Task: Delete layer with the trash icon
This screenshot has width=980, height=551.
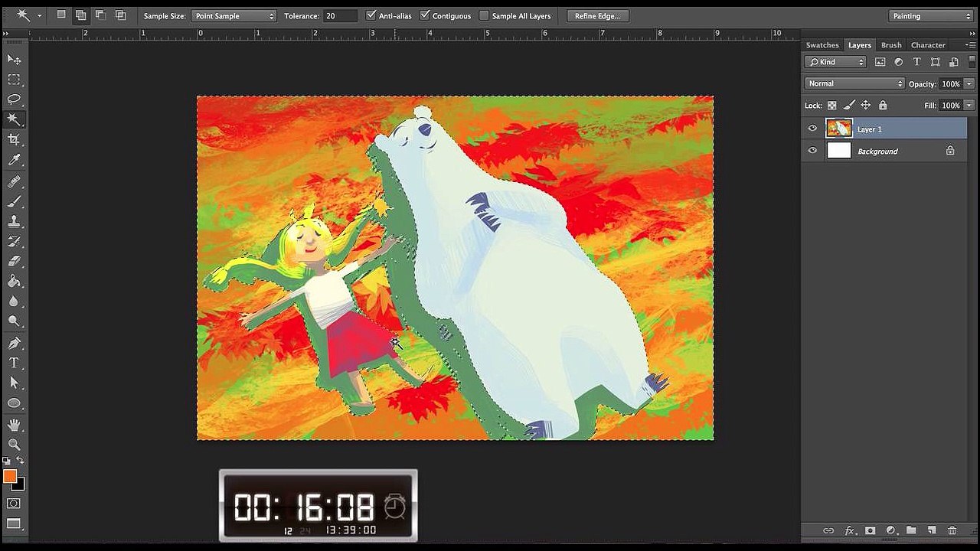Action: [x=952, y=530]
